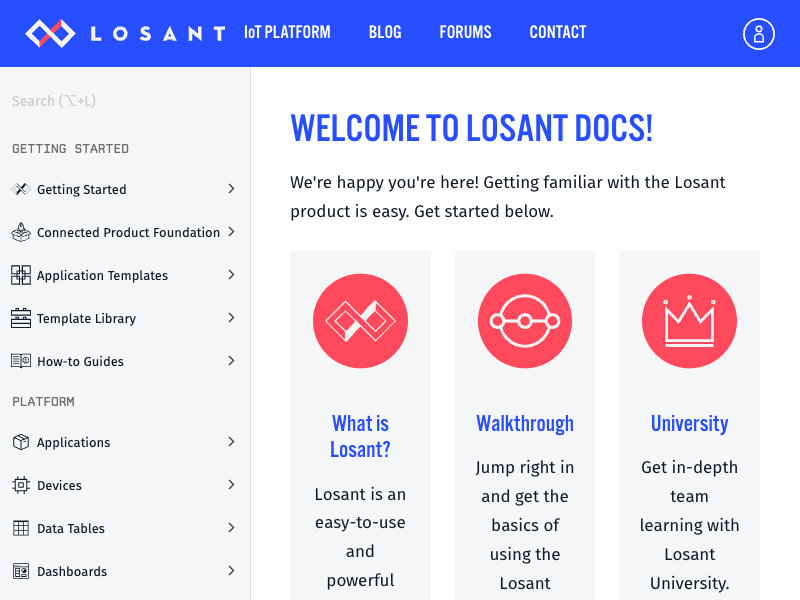Screen dimensions: 800x600
Task: Click the Getting Started sidebar icon
Action: coord(21,189)
